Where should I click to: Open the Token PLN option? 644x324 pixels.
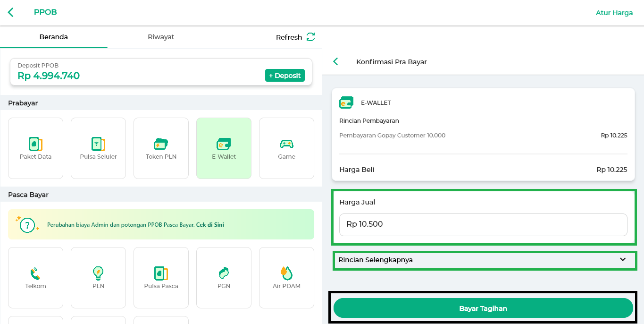pos(161,148)
